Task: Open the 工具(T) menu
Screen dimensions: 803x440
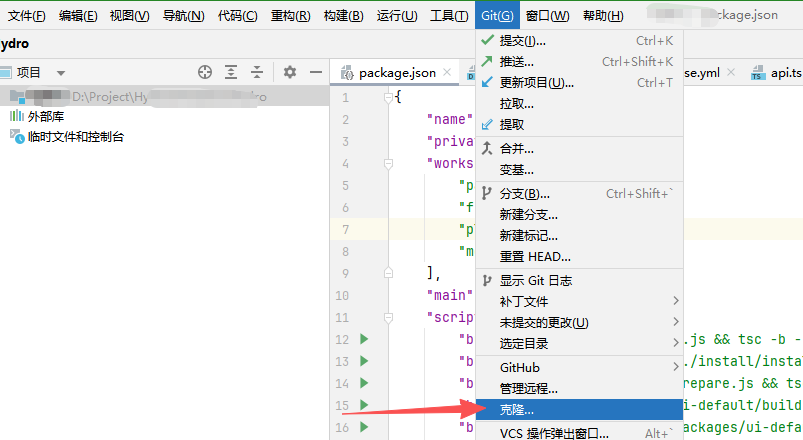Action: [449, 16]
